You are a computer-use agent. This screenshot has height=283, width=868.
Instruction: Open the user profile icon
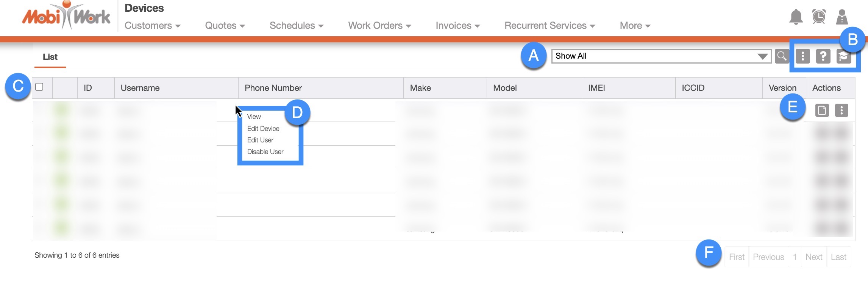click(x=841, y=17)
